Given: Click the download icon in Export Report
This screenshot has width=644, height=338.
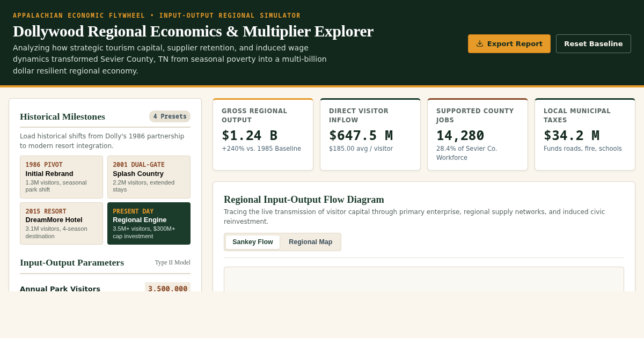Looking at the screenshot, I should pos(480,43).
